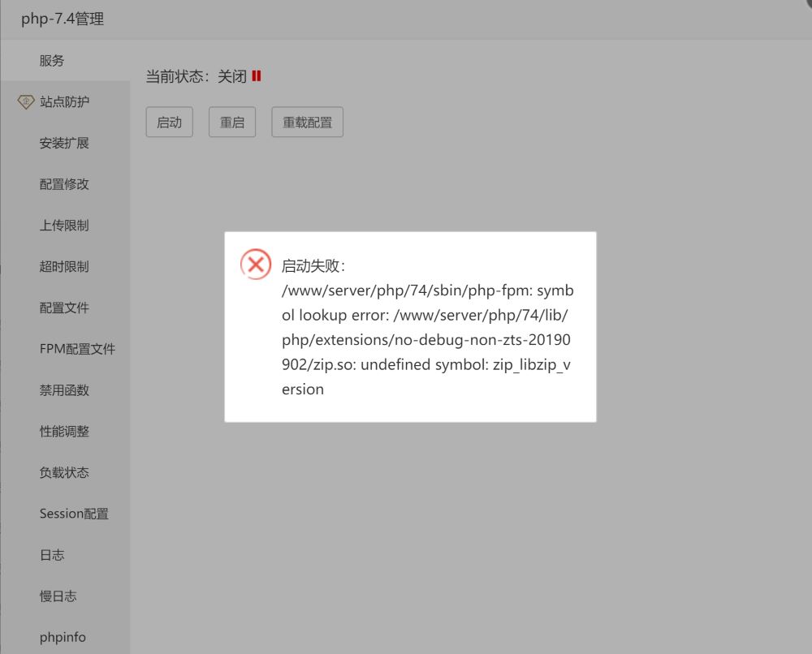The height and width of the screenshot is (654, 812).
Task: View the 日志 page
Action: pos(52,554)
